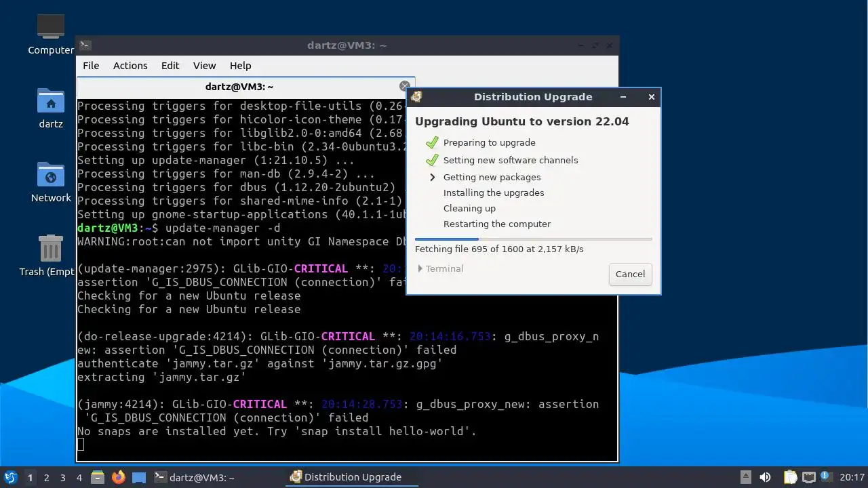This screenshot has width=868, height=488.
Task: Click the Fetching file 695 of 1600 status
Action: point(499,249)
